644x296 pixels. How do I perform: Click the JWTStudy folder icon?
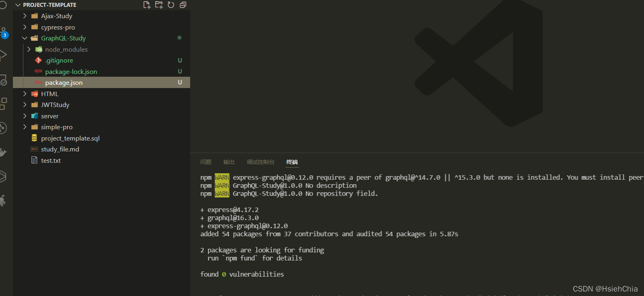tap(35, 105)
